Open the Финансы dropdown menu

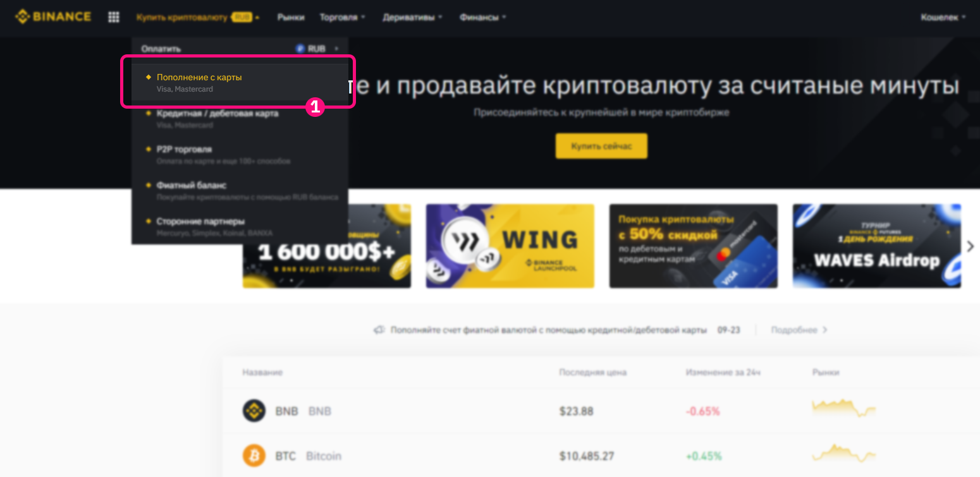point(483,18)
